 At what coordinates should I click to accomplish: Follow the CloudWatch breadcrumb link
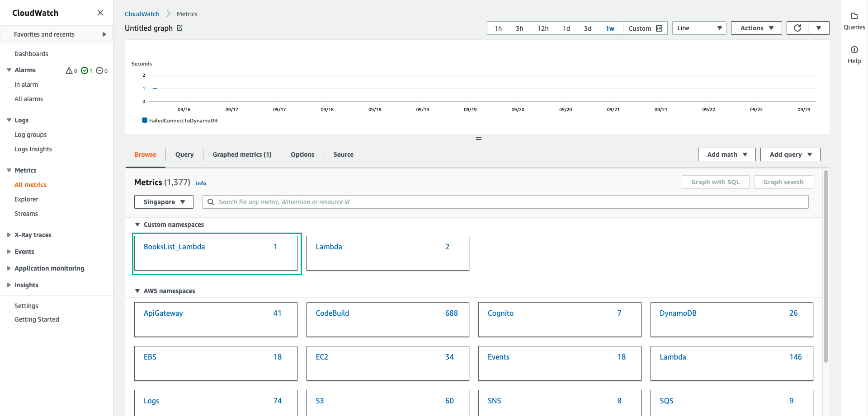142,14
